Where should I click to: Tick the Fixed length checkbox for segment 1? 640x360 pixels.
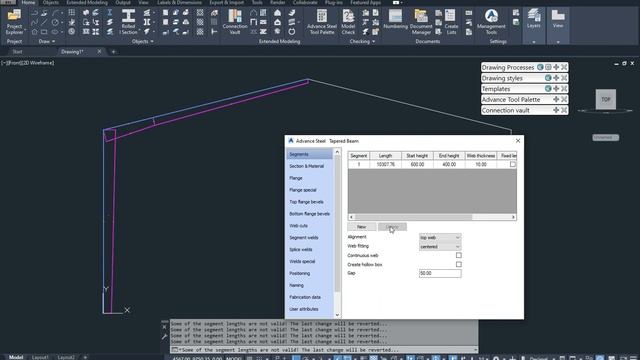[512, 164]
